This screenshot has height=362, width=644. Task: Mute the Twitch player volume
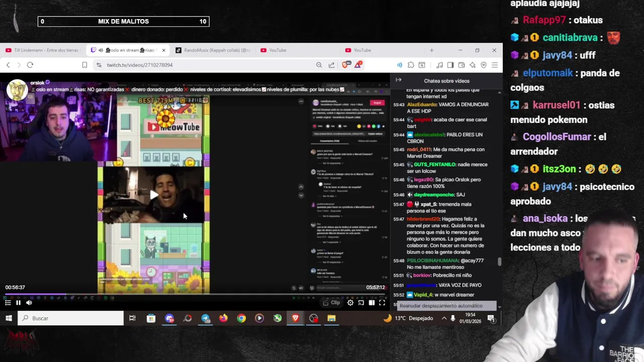click(29, 303)
